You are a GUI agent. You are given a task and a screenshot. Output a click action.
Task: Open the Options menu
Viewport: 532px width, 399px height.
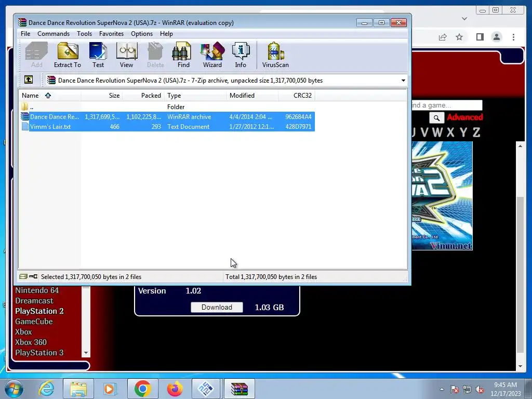[x=142, y=34]
